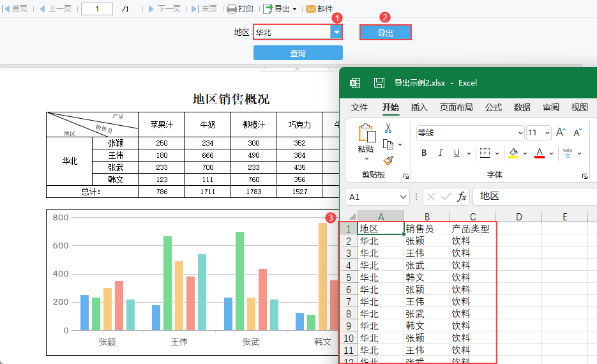Toggle Underline formatting
Screen dimensions: 597x364
[x=457, y=153]
